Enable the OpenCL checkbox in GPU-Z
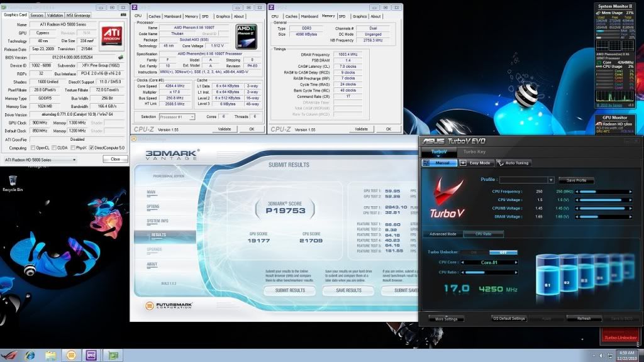644x362 pixels. point(33,148)
